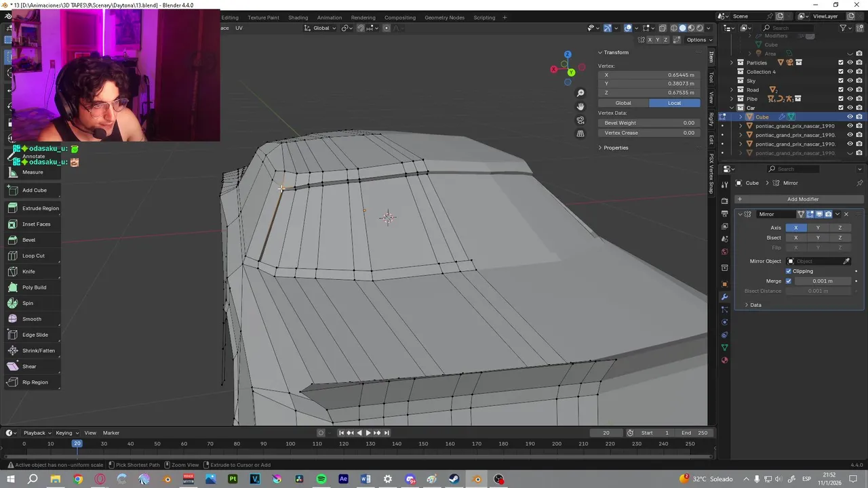Toggle X-ray view in viewport header
The image size is (868, 488).
[x=663, y=28]
